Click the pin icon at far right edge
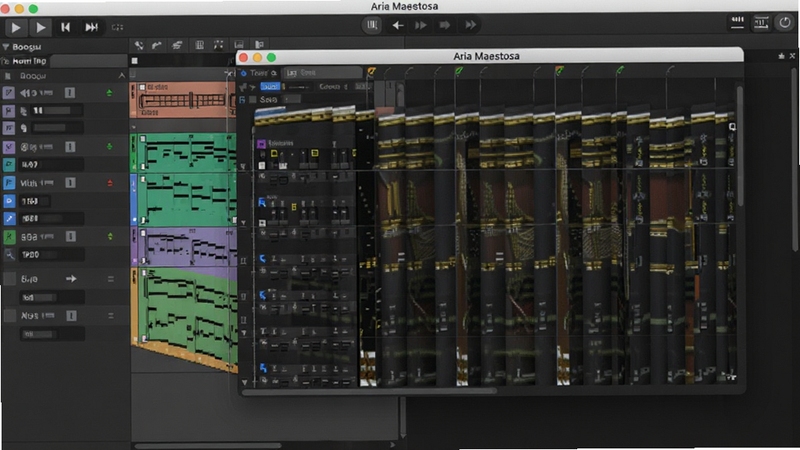The image size is (800, 450). click(781, 56)
